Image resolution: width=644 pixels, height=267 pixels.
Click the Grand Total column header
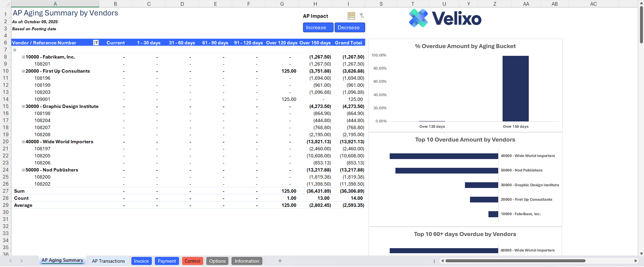(x=348, y=43)
